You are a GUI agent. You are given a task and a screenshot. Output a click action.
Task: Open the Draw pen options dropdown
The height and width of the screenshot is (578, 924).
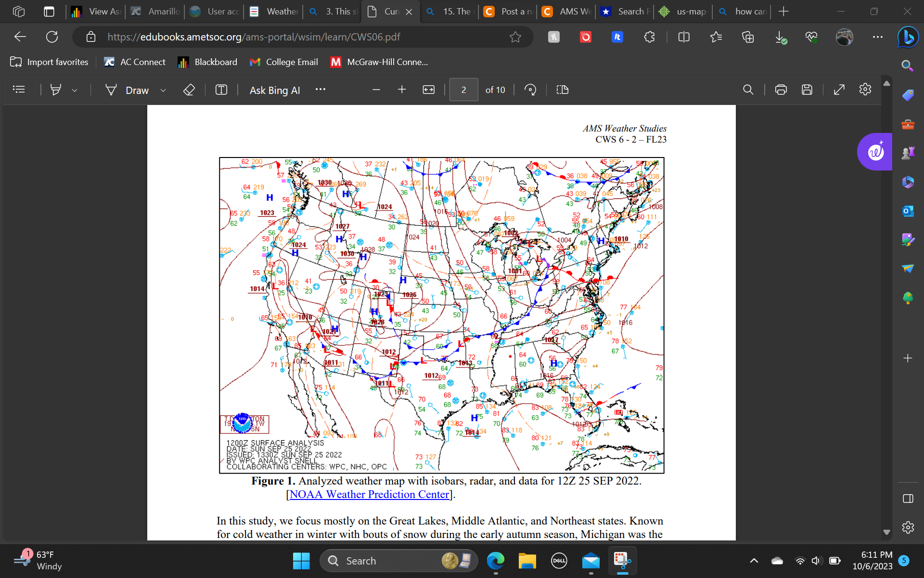[163, 90]
